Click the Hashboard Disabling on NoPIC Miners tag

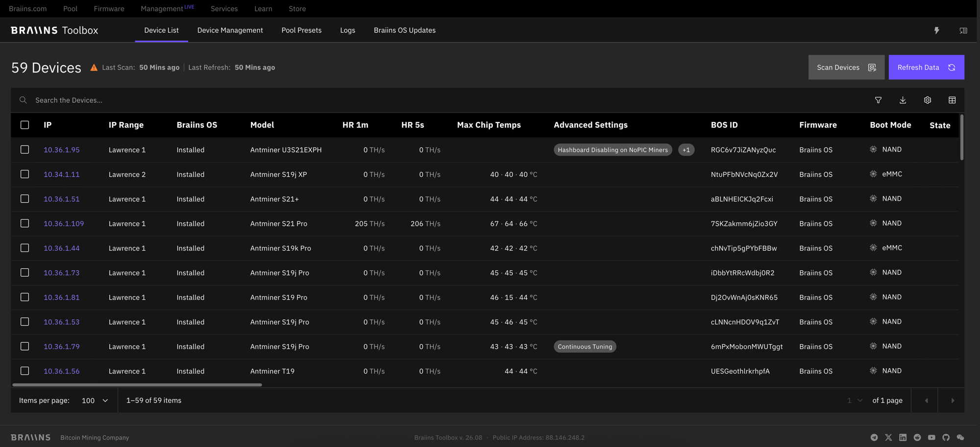612,150
